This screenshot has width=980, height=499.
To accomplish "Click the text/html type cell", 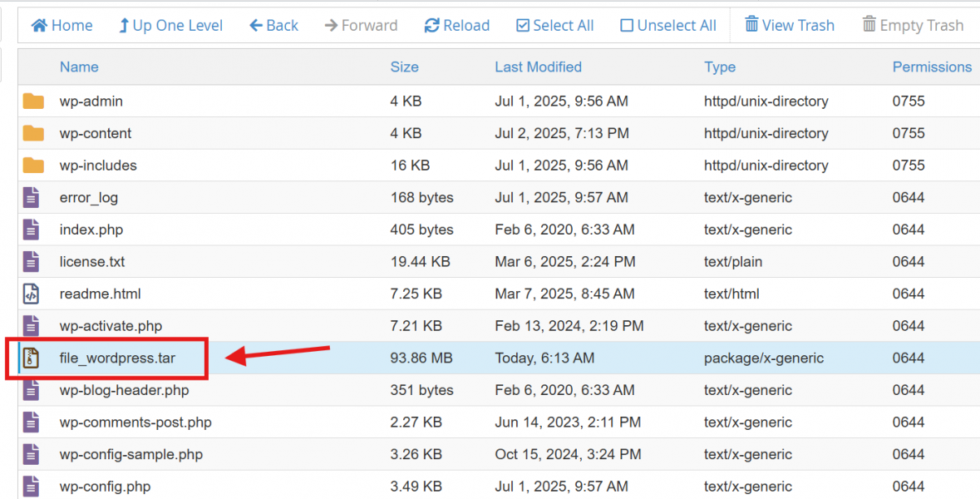I will (x=731, y=294).
